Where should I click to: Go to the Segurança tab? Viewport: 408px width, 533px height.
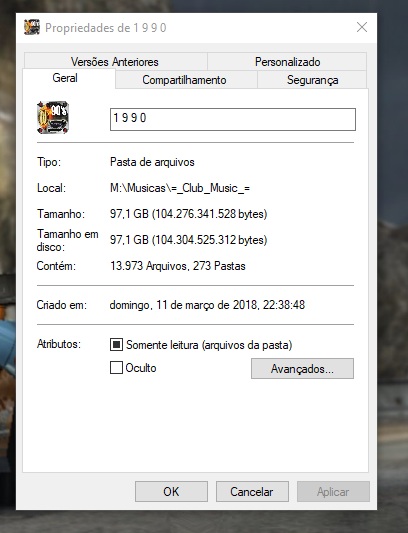(312, 80)
